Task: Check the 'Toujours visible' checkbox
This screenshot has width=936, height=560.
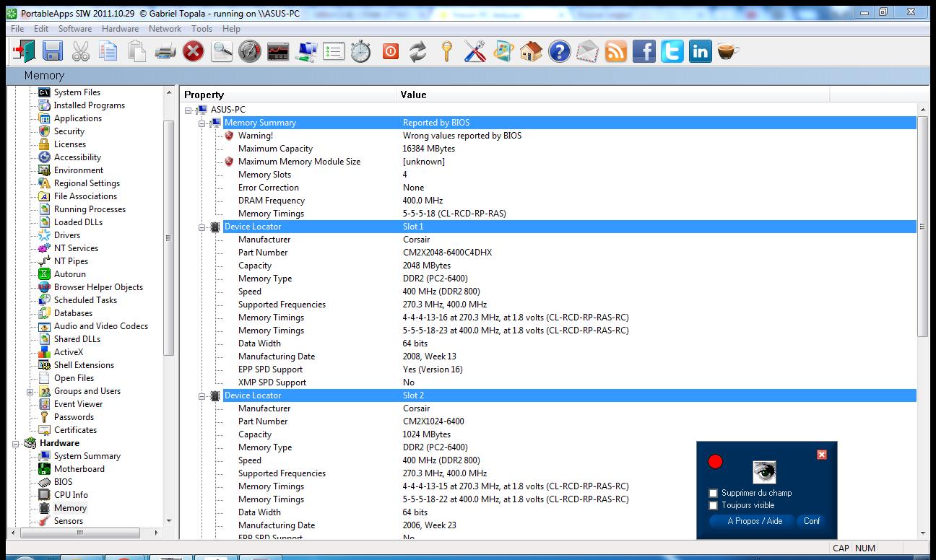Action: [x=714, y=505]
